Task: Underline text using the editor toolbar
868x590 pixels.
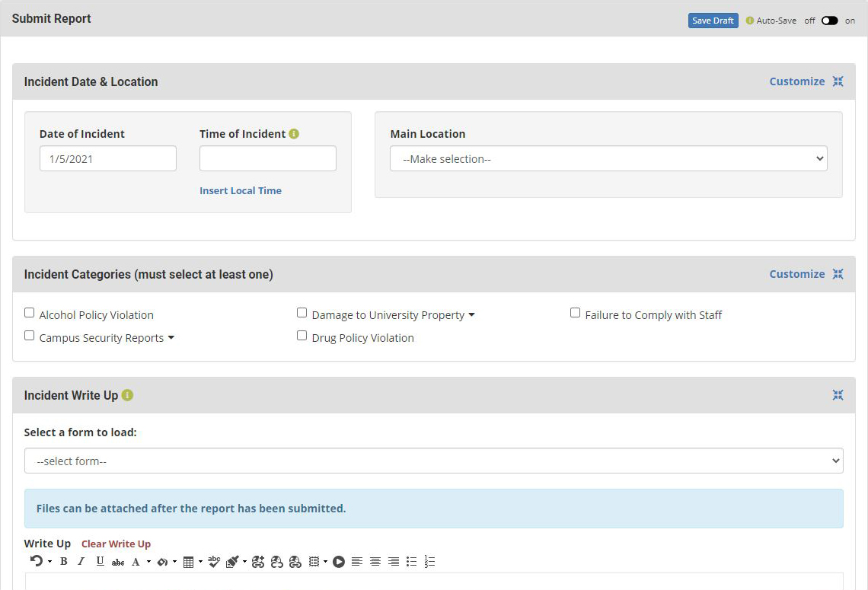Action: coord(100,561)
